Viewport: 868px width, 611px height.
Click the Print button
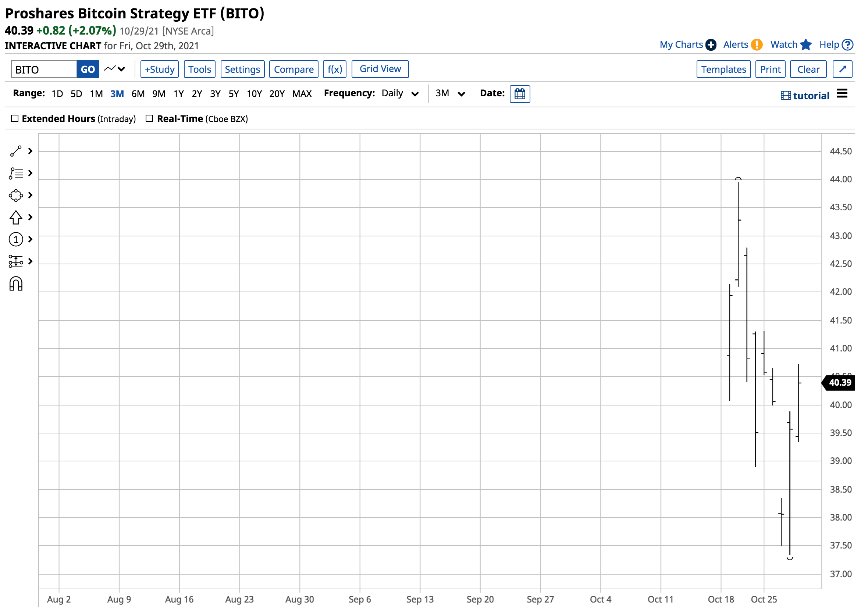pyautogui.click(x=771, y=69)
